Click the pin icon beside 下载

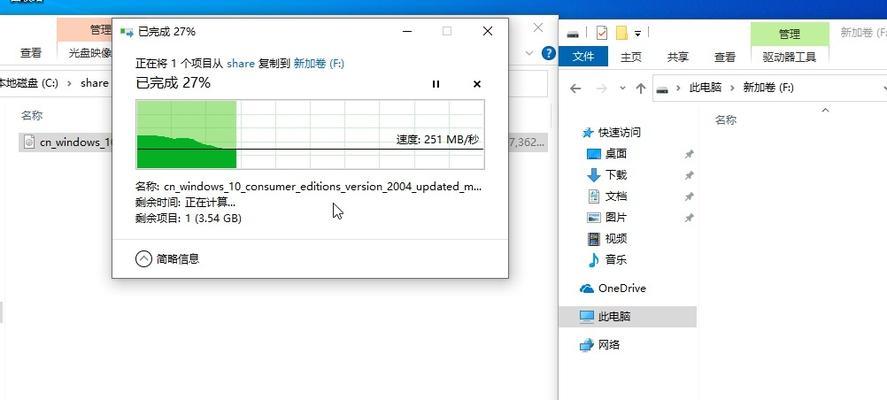point(689,175)
